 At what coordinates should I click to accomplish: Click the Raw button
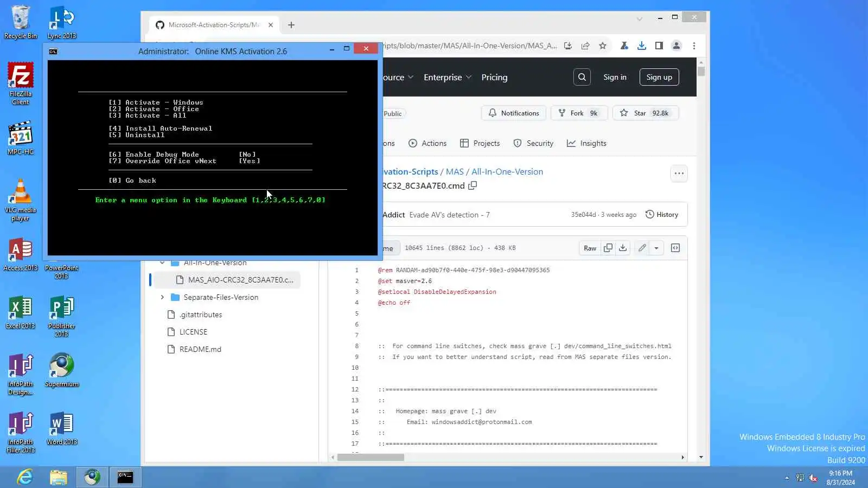click(590, 248)
